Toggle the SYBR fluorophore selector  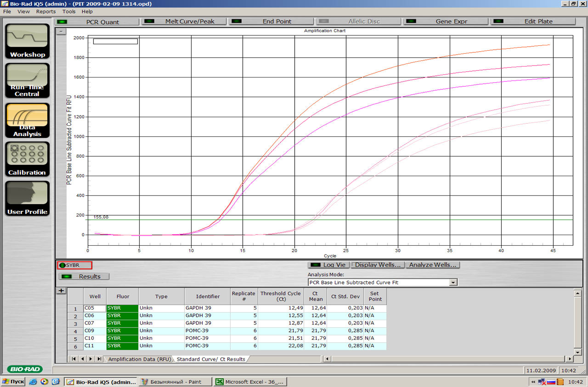(x=75, y=265)
